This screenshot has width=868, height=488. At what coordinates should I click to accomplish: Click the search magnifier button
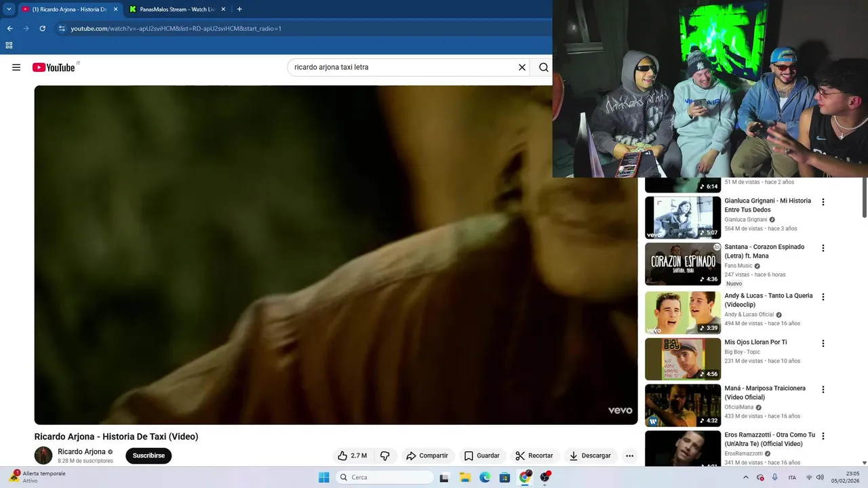pyautogui.click(x=543, y=67)
